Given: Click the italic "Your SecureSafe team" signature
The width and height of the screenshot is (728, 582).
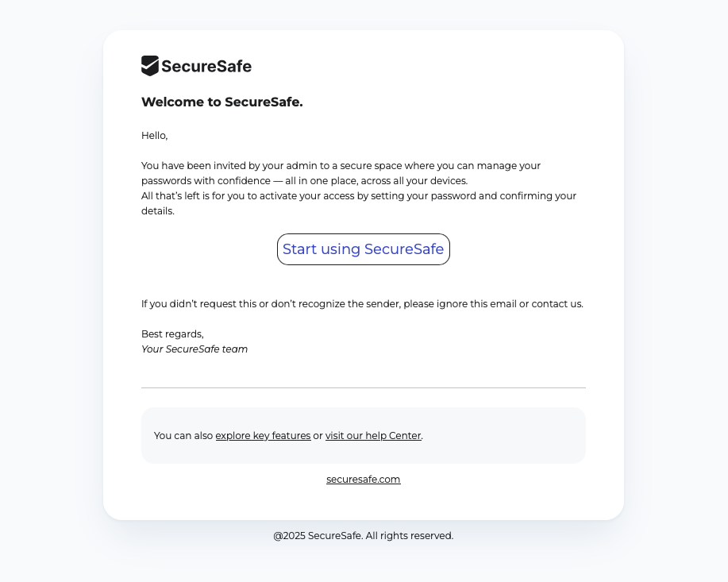Looking at the screenshot, I should [195, 349].
